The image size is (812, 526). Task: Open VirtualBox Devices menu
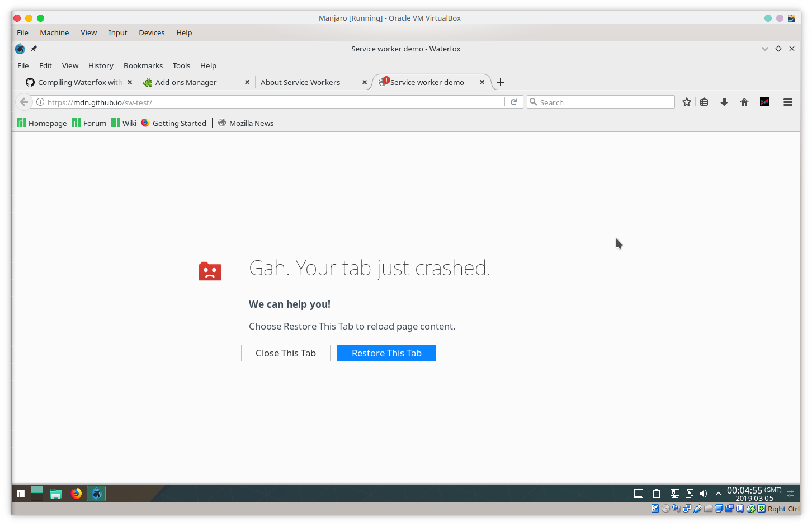click(x=152, y=32)
